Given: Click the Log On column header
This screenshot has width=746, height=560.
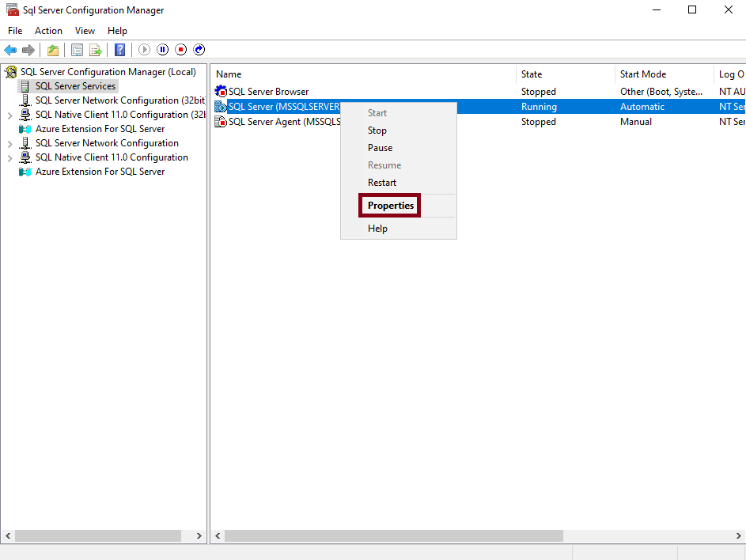Looking at the screenshot, I should (x=730, y=74).
